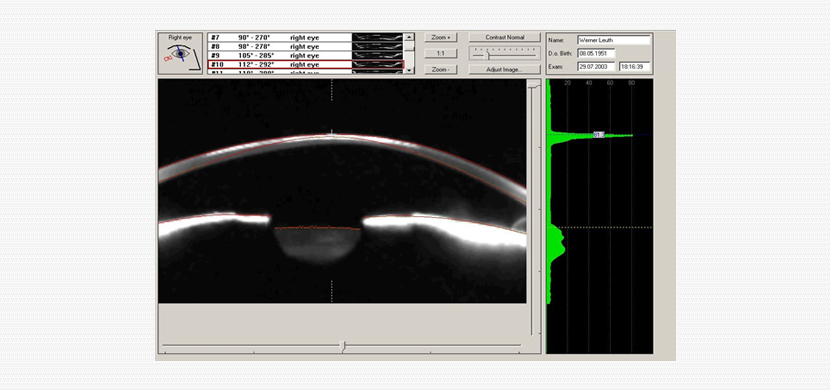Click the Contrast Normal button
Image resolution: width=830 pixels, height=390 pixels.
pos(504,38)
